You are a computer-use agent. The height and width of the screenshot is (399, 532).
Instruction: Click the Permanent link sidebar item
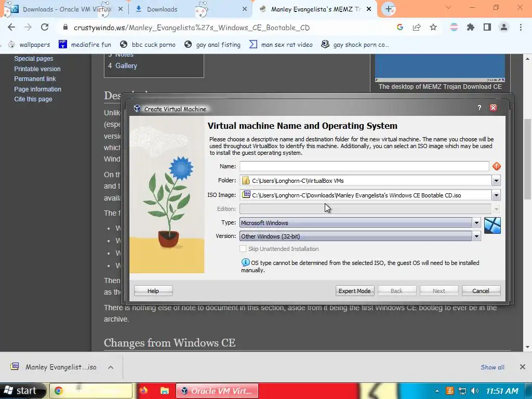pyautogui.click(x=35, y=79)
